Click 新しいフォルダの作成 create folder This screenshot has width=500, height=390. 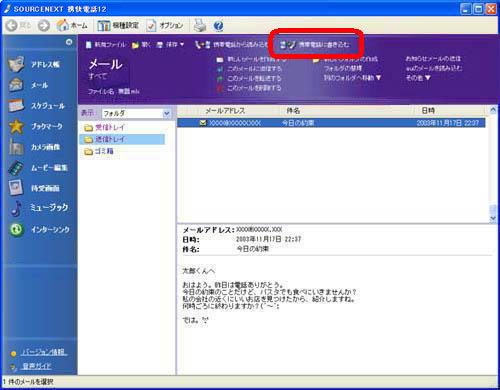pos(345,59)
